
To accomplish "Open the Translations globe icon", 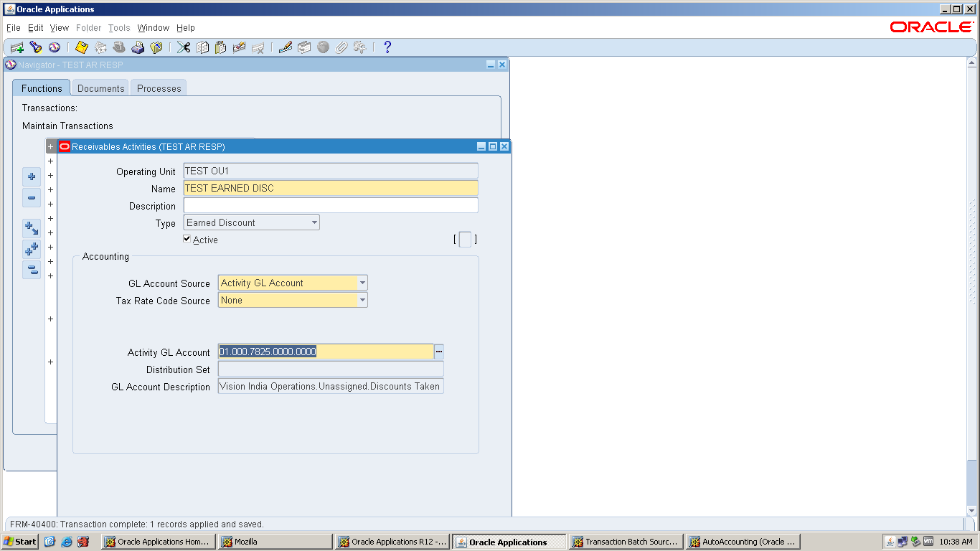I will (x=324, y=47).
